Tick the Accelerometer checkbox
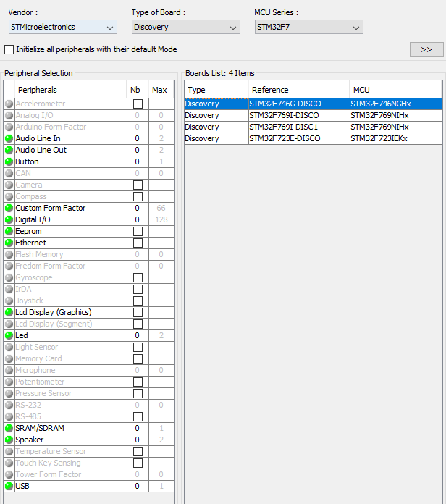The image size is (446, 504). point(138,104)
